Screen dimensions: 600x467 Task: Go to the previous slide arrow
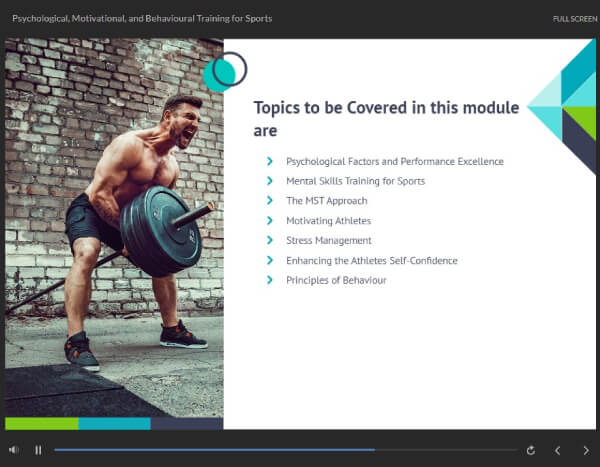[558, 451]
